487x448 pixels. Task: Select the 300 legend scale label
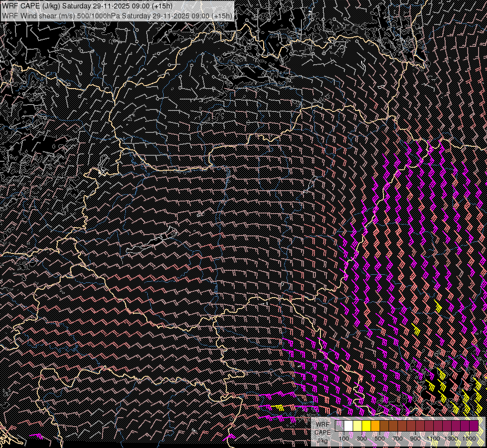coord(362,438)
